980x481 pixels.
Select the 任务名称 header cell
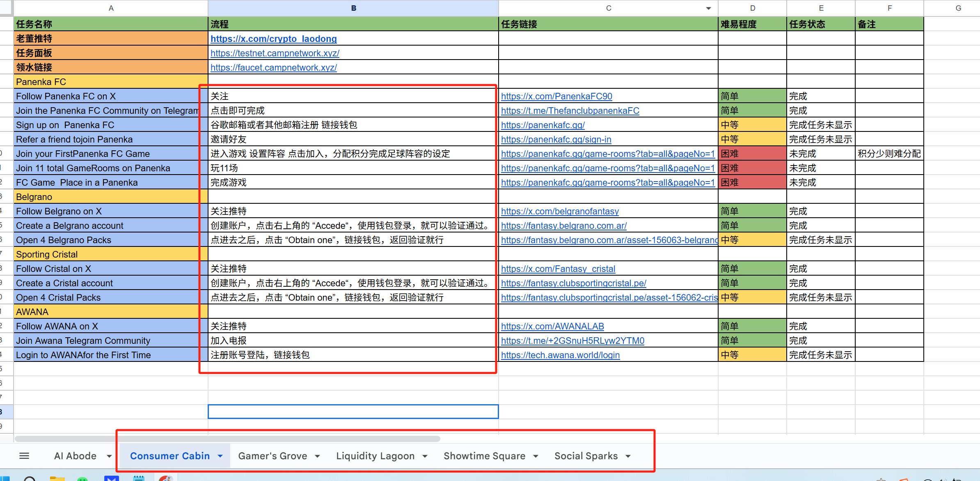click(x=111, y=24)
